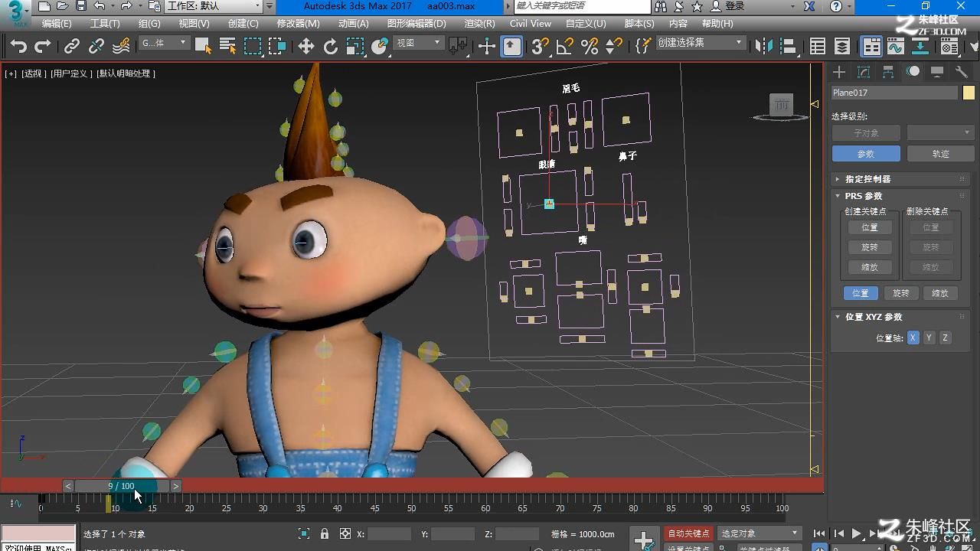Open the selection filter G...体 dropdown
980x551 pixels.
tap(164, 44)
